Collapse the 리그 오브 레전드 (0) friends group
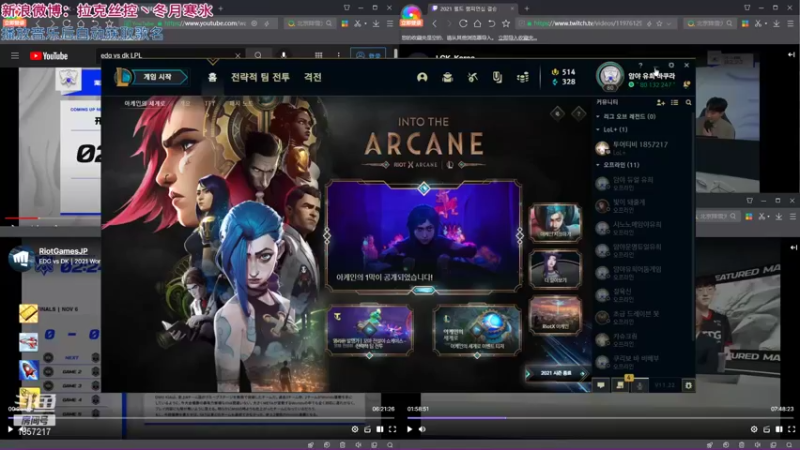The width and height of the screenshot is (800, 450). (x=597, y=116)
